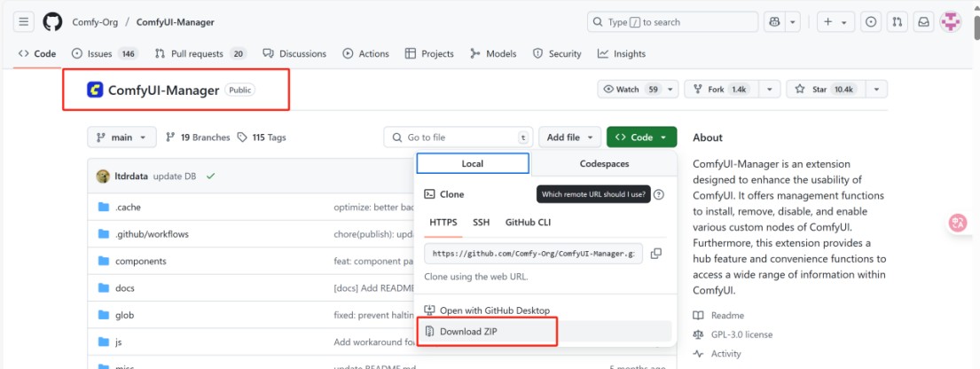This screenshot has width=980, height=369.
Task: Open the docs folder
Action: (x=124, y=287)
